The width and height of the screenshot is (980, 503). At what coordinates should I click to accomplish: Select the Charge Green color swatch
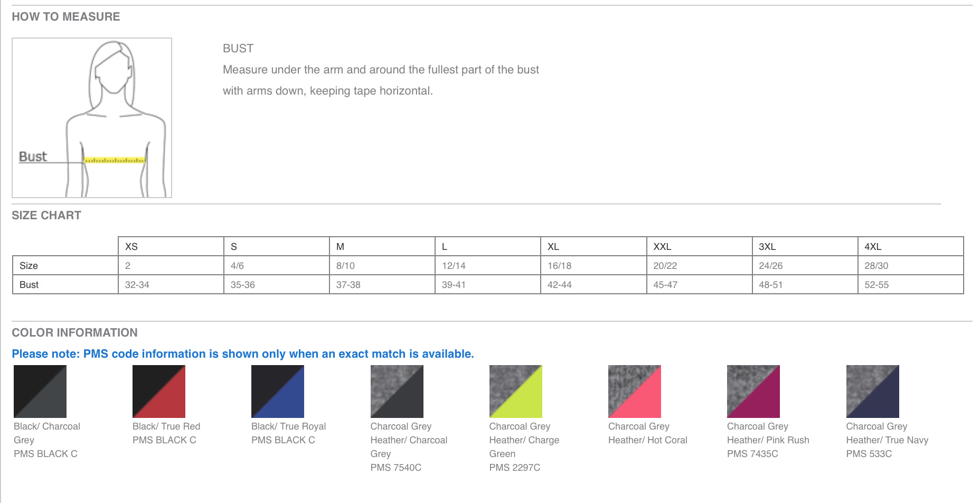[516, 392]
